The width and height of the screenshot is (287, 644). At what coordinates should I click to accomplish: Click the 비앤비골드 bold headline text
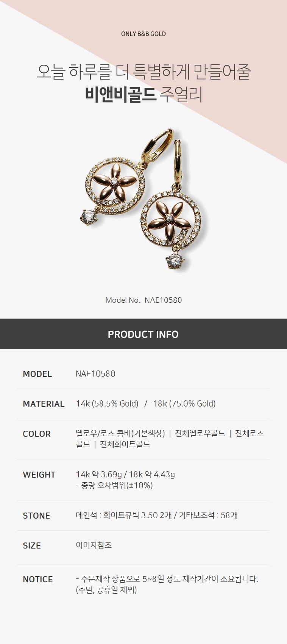coord(121,94)
